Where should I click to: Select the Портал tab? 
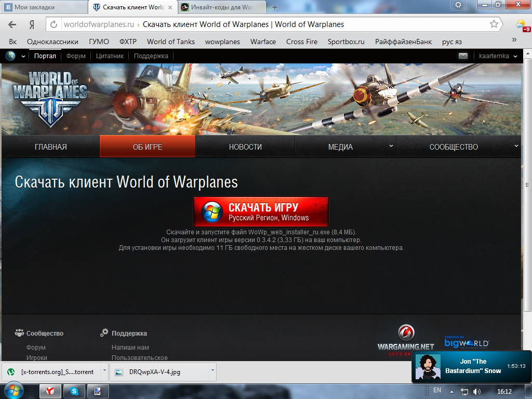pyautogui.click(x=45, y=56)
